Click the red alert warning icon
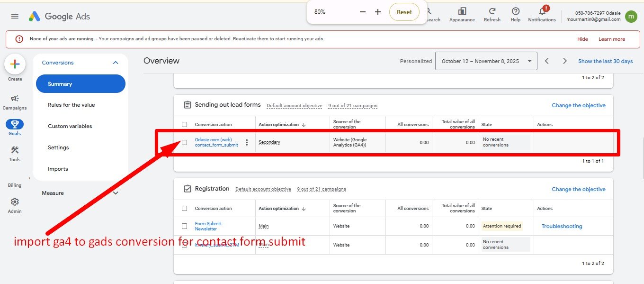 tap(19, 39)
